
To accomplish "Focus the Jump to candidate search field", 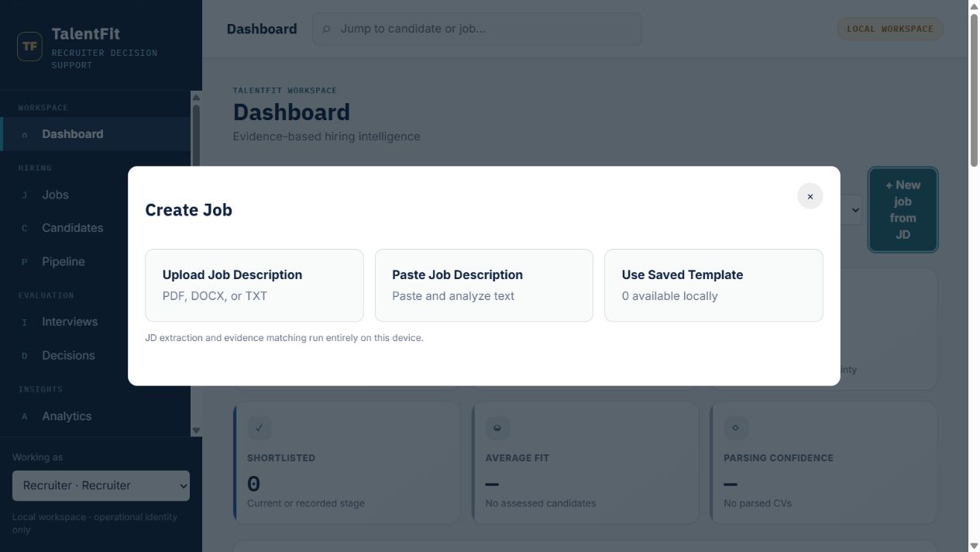I will 476,29.
